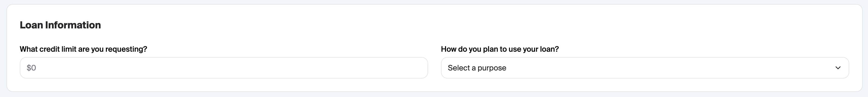Focus the credit limit input field
The width and height of the screenshot is (868, 97).
coord(224,68)
